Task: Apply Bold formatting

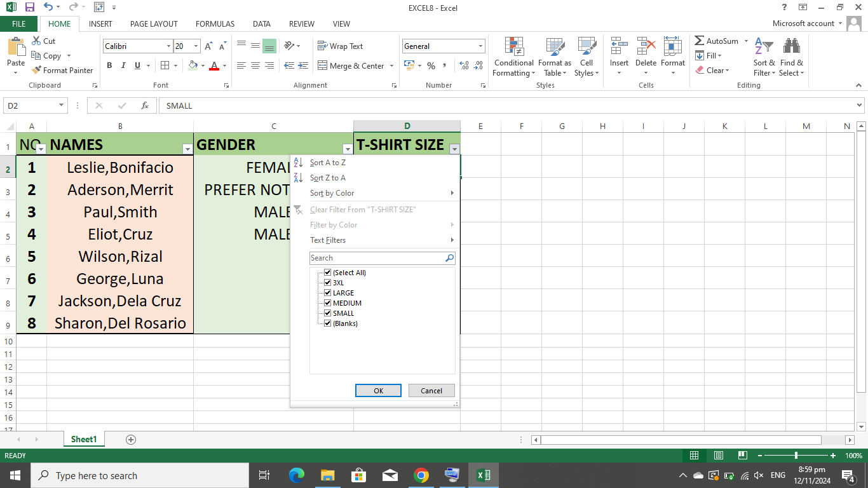Action: click(109, 65)
